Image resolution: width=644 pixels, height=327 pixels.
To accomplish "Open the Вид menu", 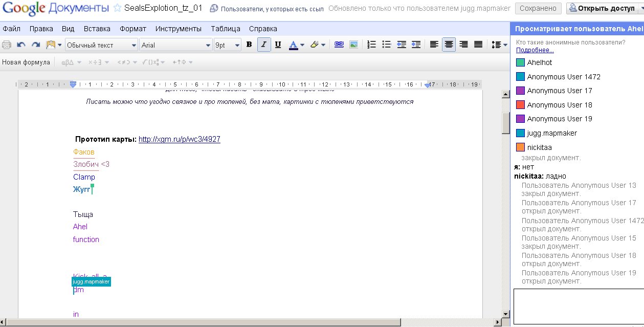I will click(x=68, y=29).
